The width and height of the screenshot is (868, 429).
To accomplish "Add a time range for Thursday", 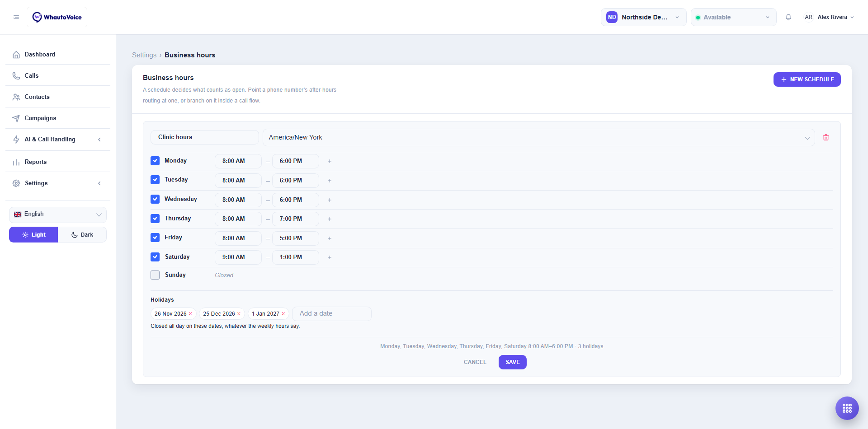I will 330,219.
